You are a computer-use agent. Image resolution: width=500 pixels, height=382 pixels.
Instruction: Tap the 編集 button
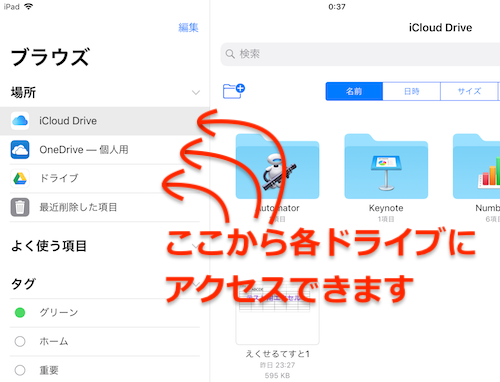188,27
